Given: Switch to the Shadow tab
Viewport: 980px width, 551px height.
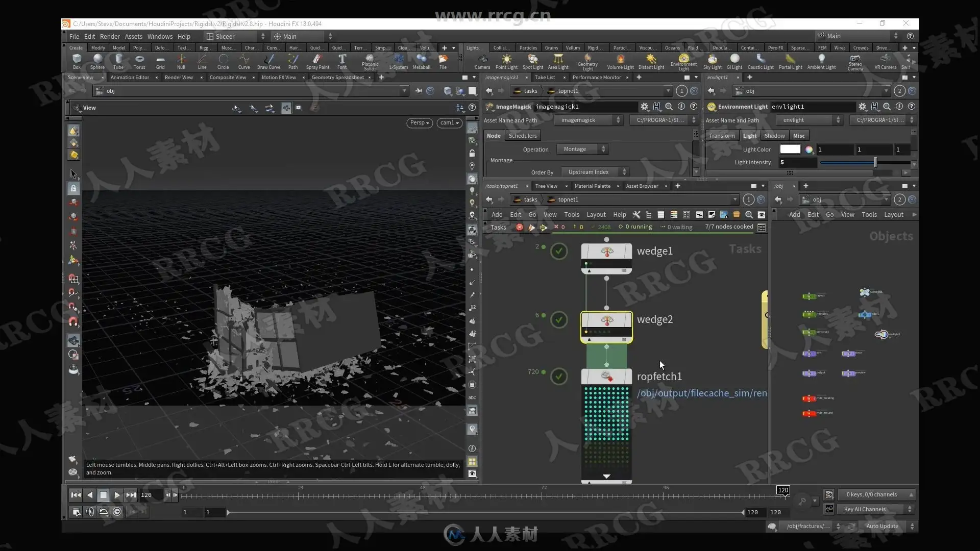Looking at the screenshot, I should point(774,136).
